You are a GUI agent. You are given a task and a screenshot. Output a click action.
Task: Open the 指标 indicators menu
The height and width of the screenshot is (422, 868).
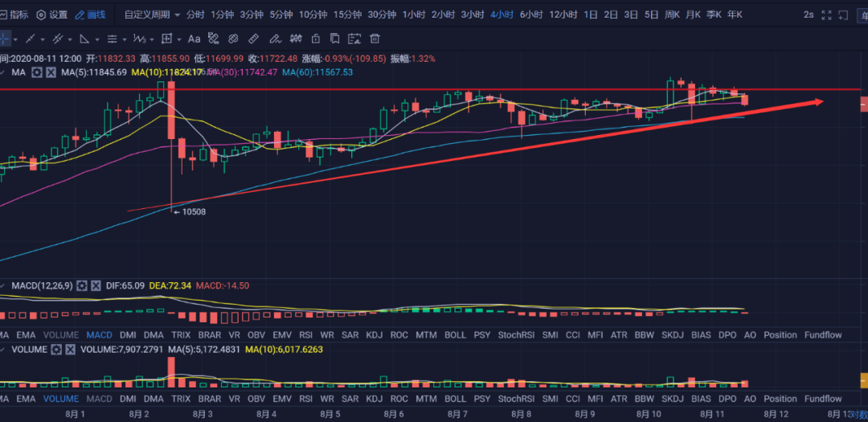tap(14, 14)
